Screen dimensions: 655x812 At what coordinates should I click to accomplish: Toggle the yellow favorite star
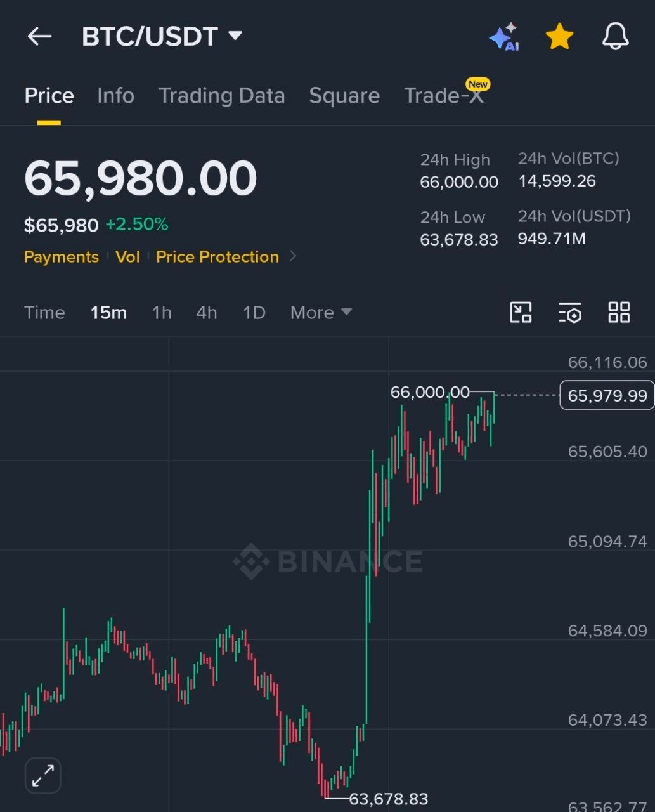tap(559, 37)
